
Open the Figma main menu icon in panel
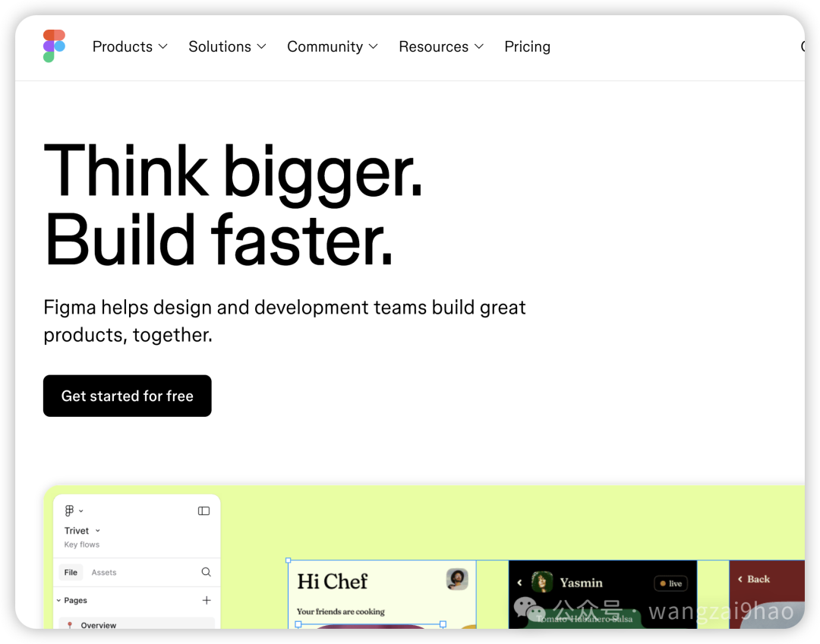(73, 510)
